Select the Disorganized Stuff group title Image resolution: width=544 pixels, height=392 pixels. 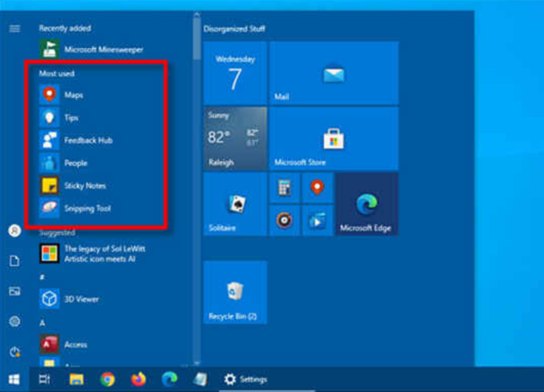(234, 29)
